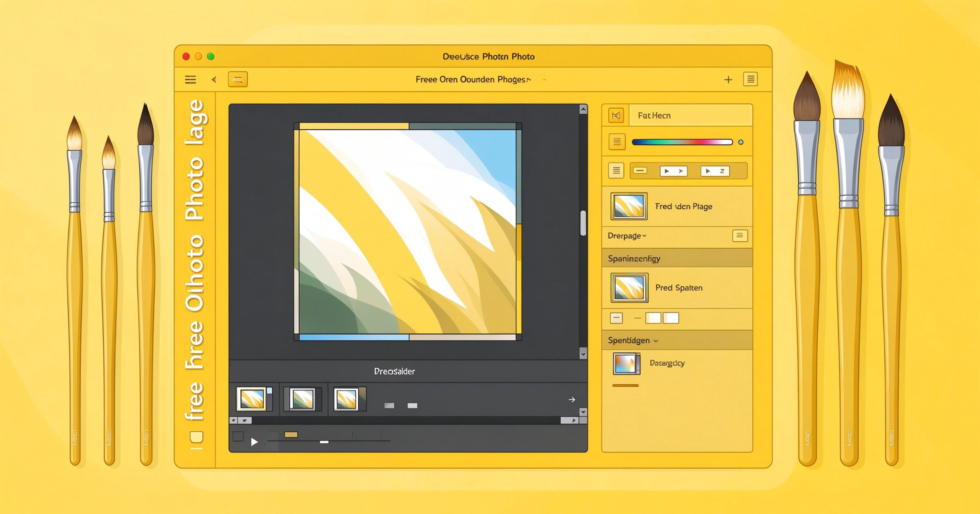Click the yellow marker on the timeline
This screenshot has height=514, width=980.
tap(291, 434)
